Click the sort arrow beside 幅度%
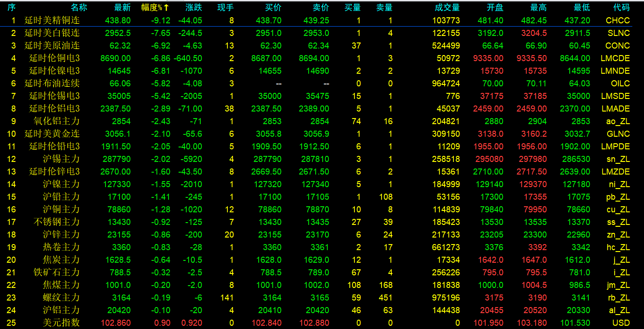 pyautogui.click(x=166, y=8)
